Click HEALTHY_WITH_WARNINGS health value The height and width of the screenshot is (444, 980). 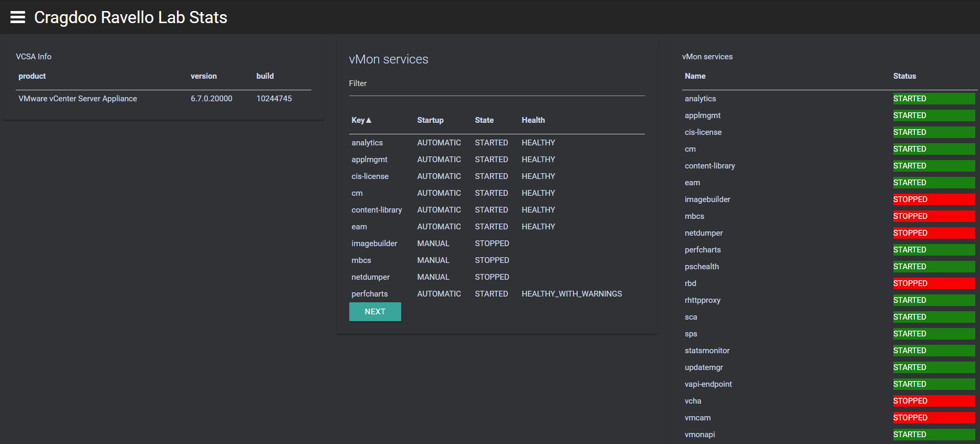(x=572, y=294)
